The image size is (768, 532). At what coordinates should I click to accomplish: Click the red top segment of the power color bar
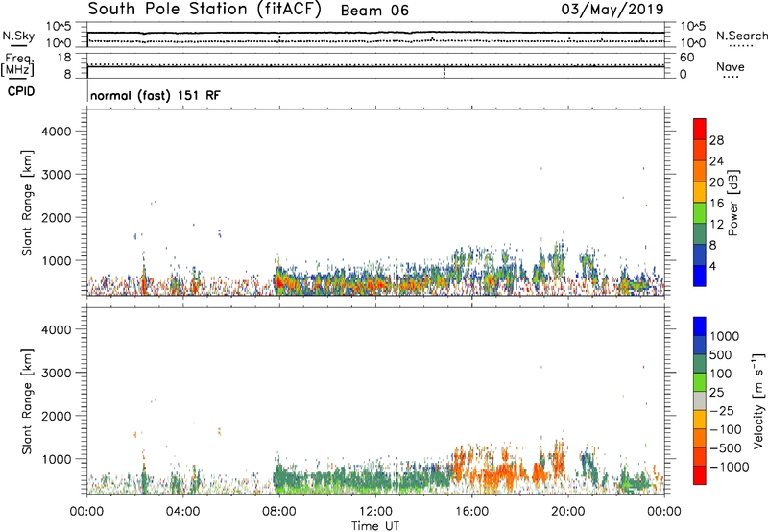pos(700,129)
